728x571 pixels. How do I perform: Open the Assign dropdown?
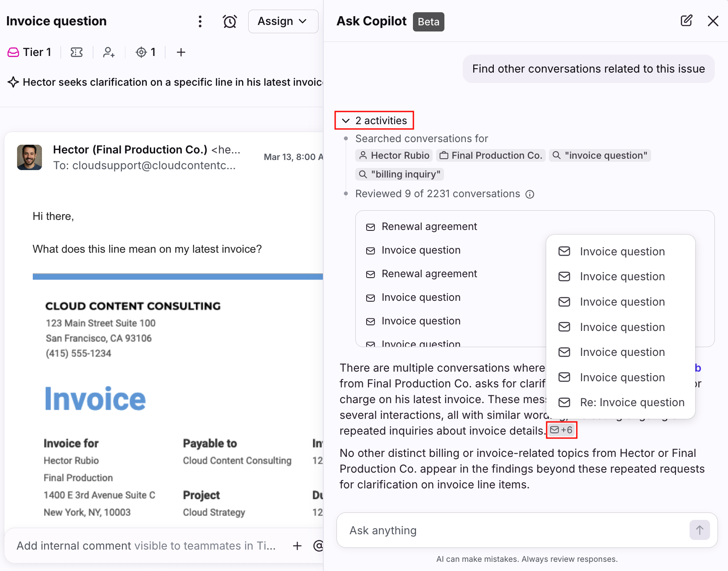pos(283,21)
